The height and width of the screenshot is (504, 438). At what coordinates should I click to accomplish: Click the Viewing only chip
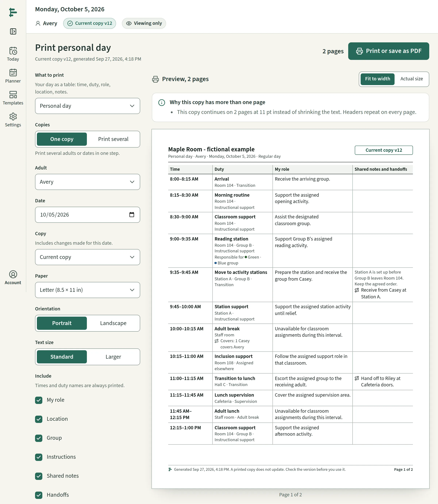point(144,24)
